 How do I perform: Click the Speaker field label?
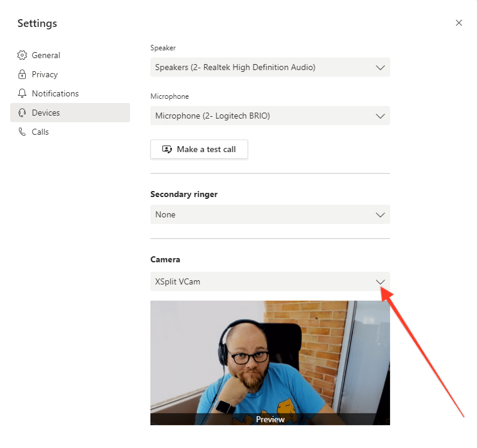coord(163,48)
